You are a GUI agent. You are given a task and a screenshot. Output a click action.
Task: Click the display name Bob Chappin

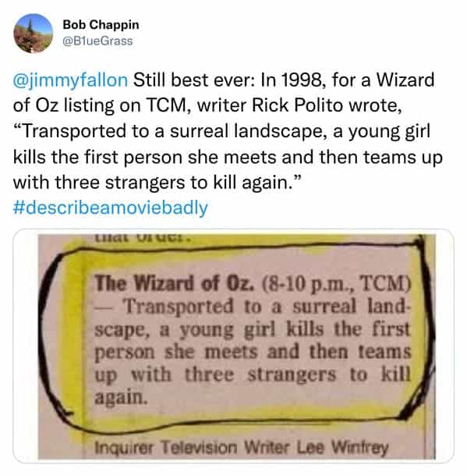tap(101, 25)
